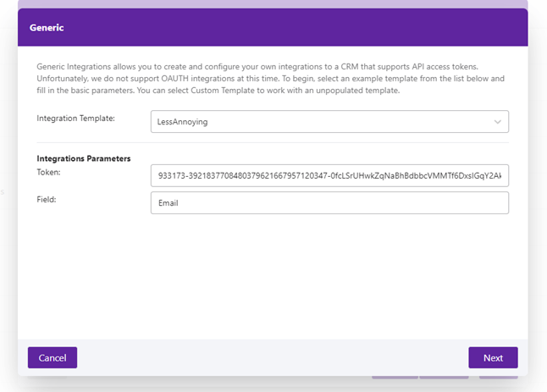Click the Generic dialog title
547x392 pixels.
(47, 27)
